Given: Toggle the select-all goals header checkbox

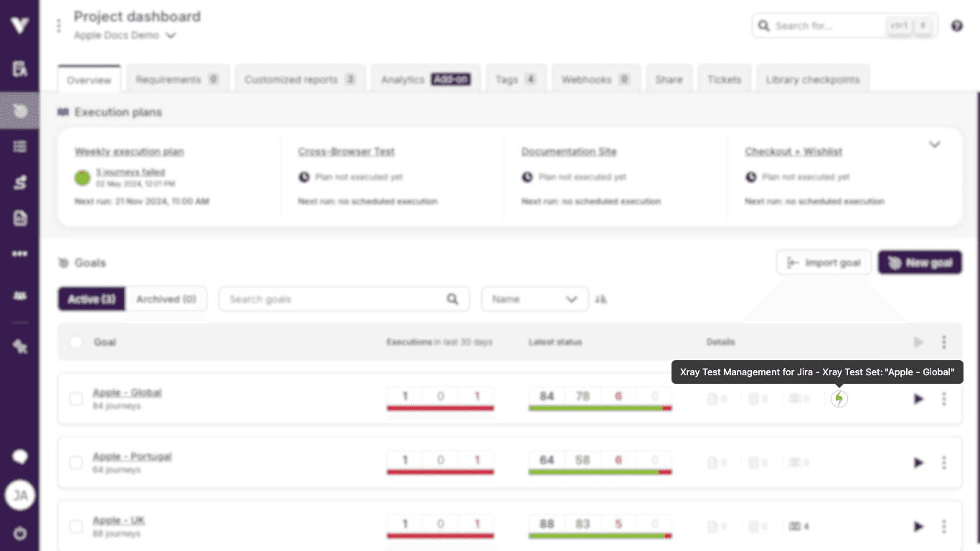Looking at the screenshot, I should [x=76, y=342].
